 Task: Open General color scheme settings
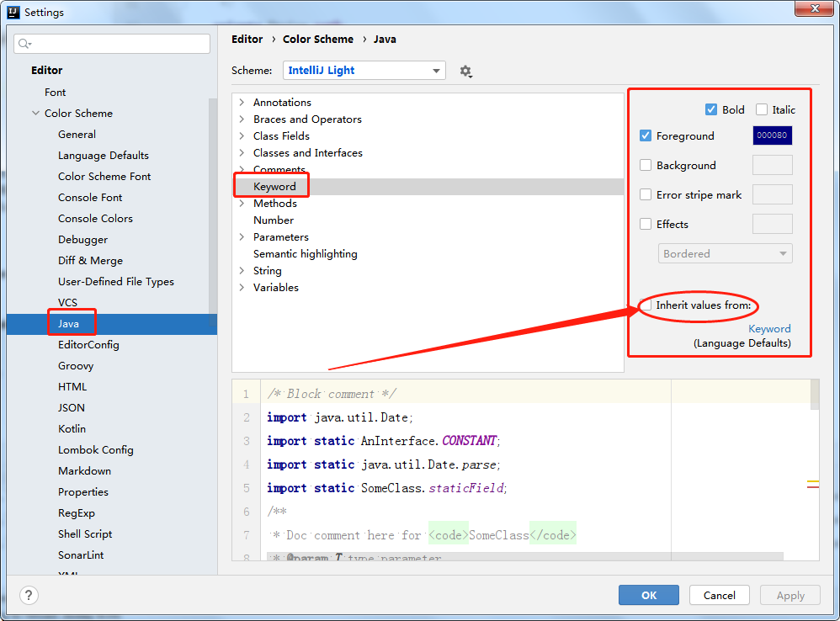point(77,135)
